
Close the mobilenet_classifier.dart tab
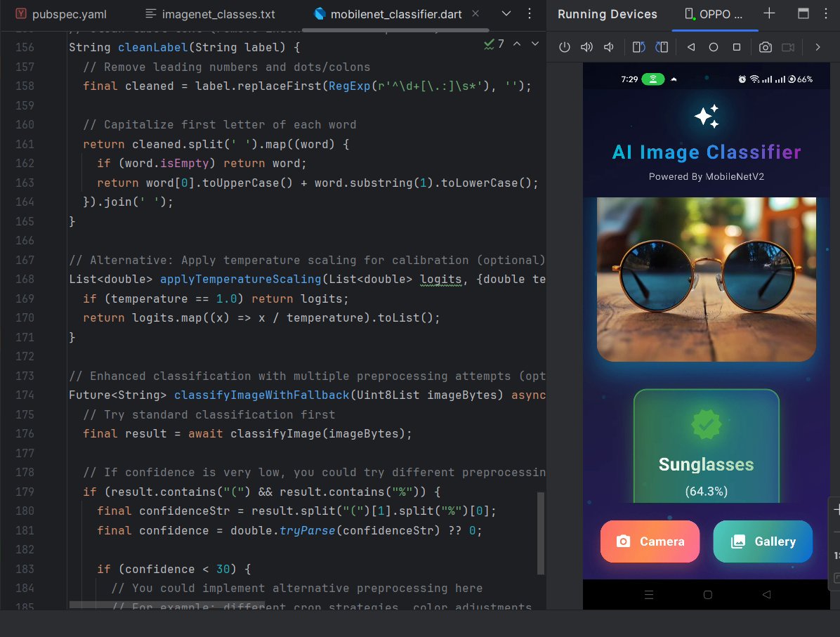click(x=475, y=13)
